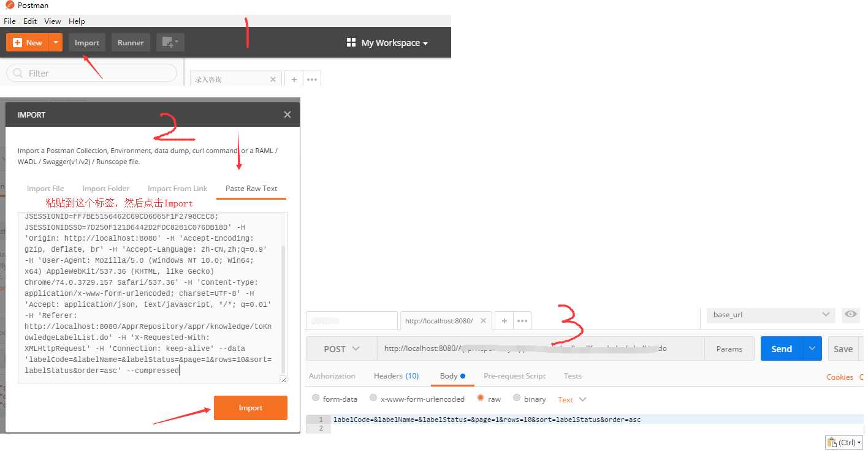Click the request URL field
This screenshot has height=452, width=868.
(x=541, y=349)
